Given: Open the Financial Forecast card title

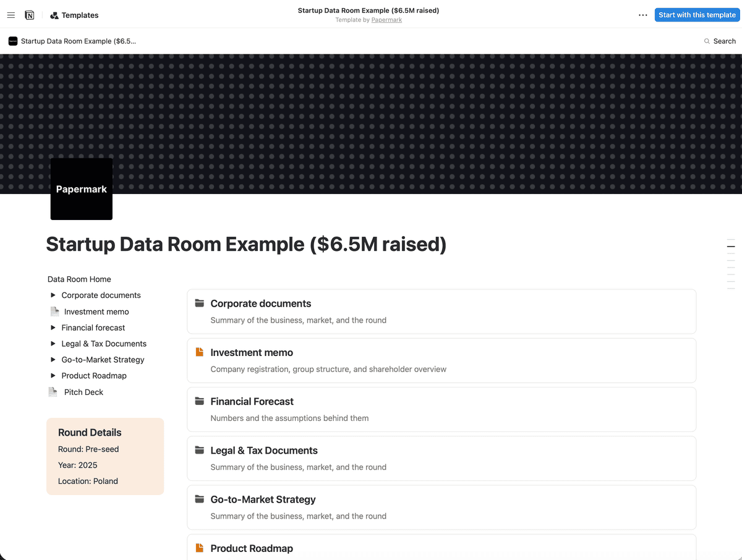Looking at the screenshot, I should [x=252, y=402].
